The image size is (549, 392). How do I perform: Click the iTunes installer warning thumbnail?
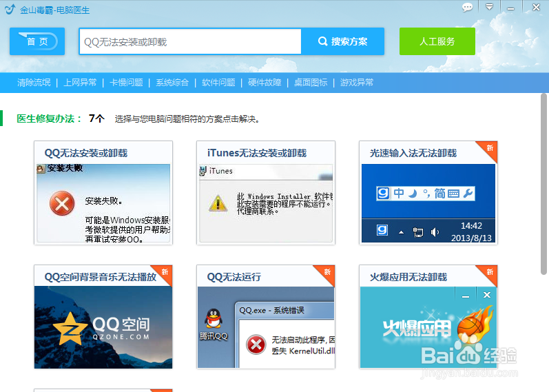pyautogui.click(x=266, y=203)
